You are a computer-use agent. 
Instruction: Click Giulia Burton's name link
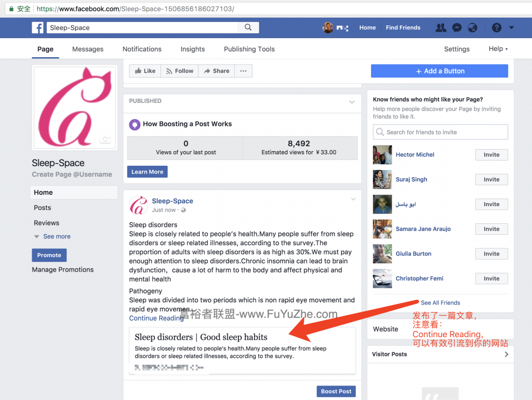(413, 254)
